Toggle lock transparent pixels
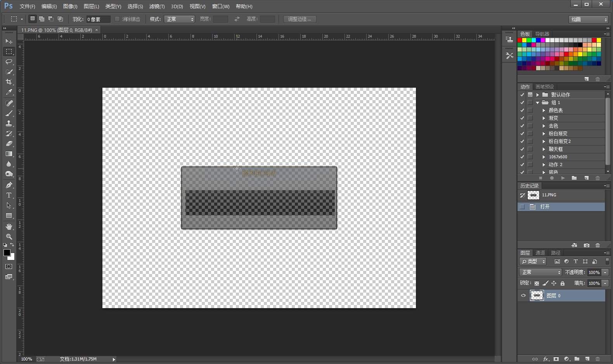 pos(537,283)
